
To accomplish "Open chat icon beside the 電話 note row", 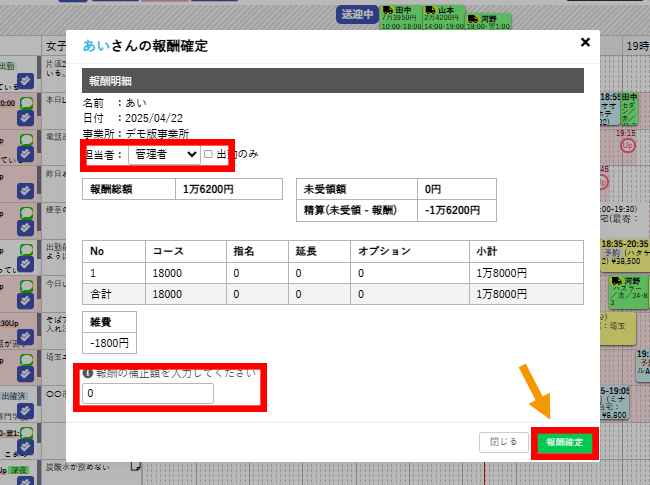I will click(x=27, y=139).
